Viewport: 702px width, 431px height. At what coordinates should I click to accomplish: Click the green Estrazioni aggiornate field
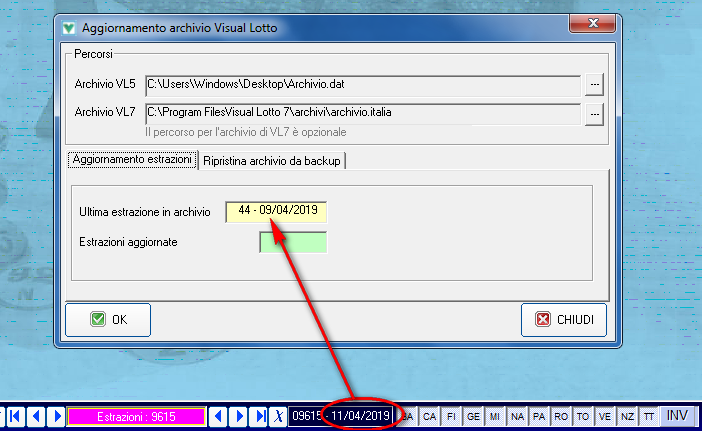(293, 242)
